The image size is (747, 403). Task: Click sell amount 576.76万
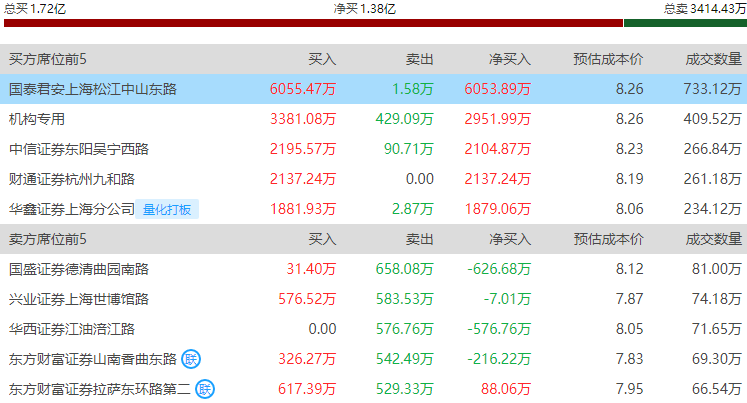404,329
